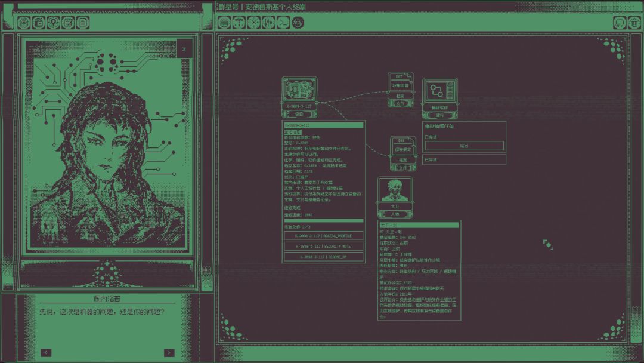
Task: Click the sliders settings icon in the toolbar
Action: (x=268, y=22)
